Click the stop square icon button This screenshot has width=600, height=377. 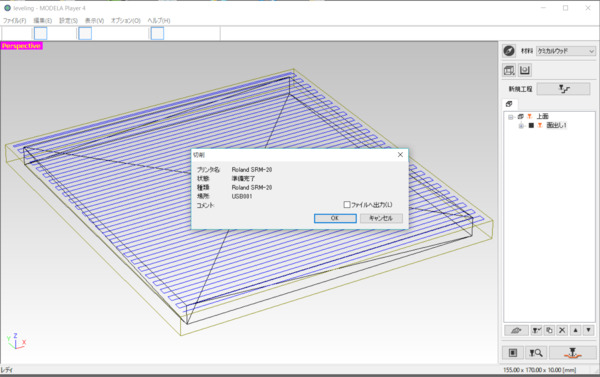(513, 353)
